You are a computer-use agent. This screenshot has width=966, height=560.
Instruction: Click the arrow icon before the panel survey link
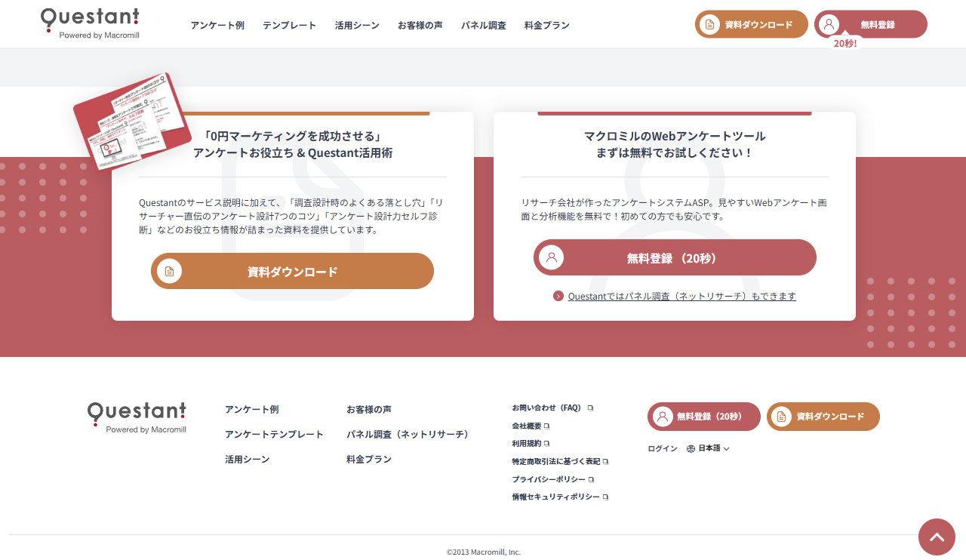pyautogui.click(x=558, y=296)
